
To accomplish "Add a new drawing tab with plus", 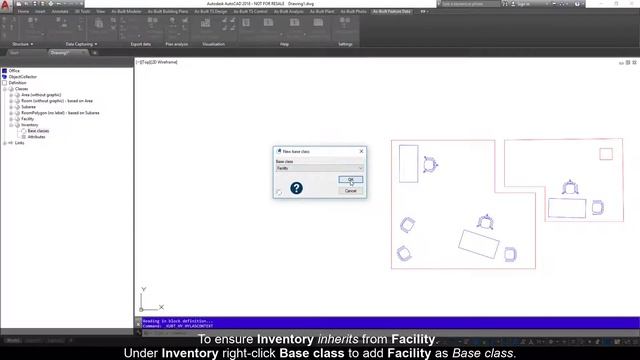I will (95, 53).
